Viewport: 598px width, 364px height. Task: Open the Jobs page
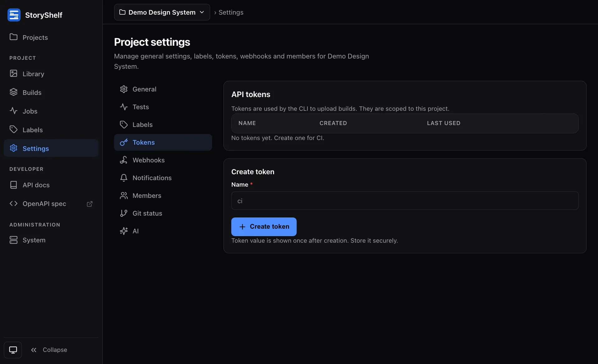51,111
